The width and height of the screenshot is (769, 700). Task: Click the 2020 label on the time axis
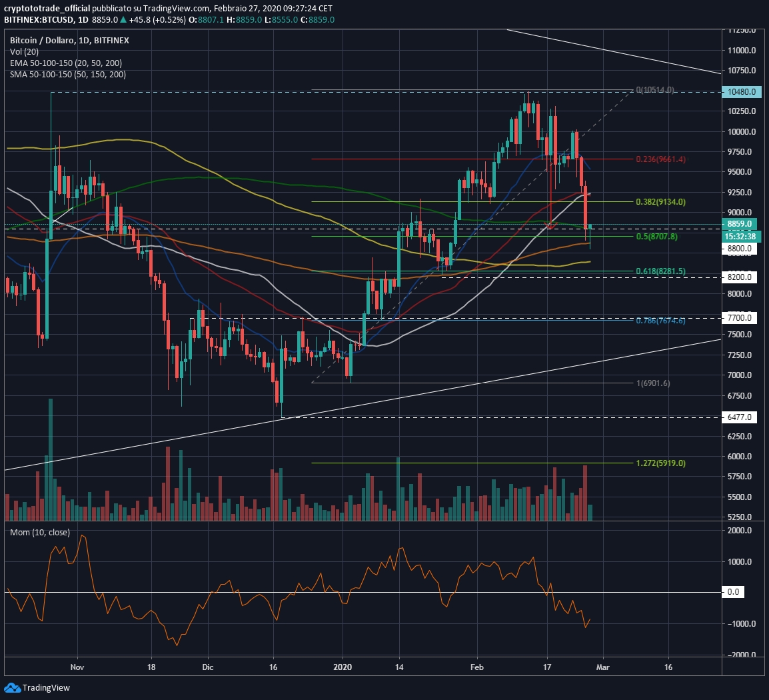pyautogui.click(x=343, y=666)
